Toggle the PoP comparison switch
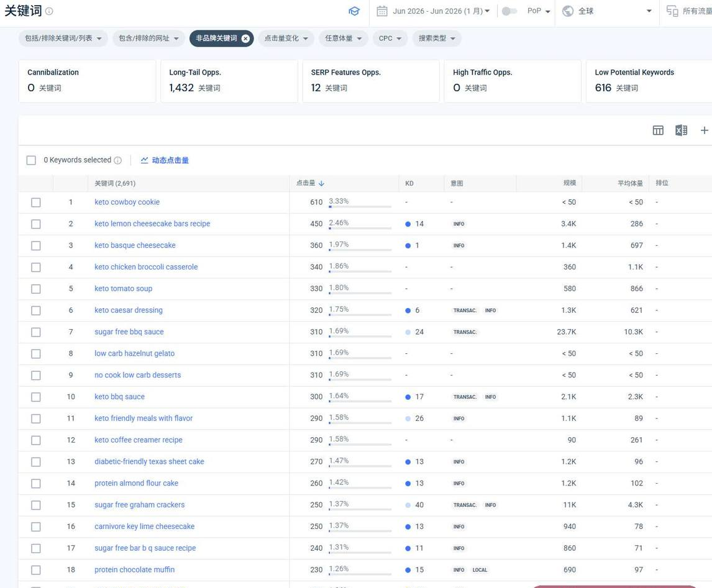Viewport: 712px width, 588px height. point(509,11)
